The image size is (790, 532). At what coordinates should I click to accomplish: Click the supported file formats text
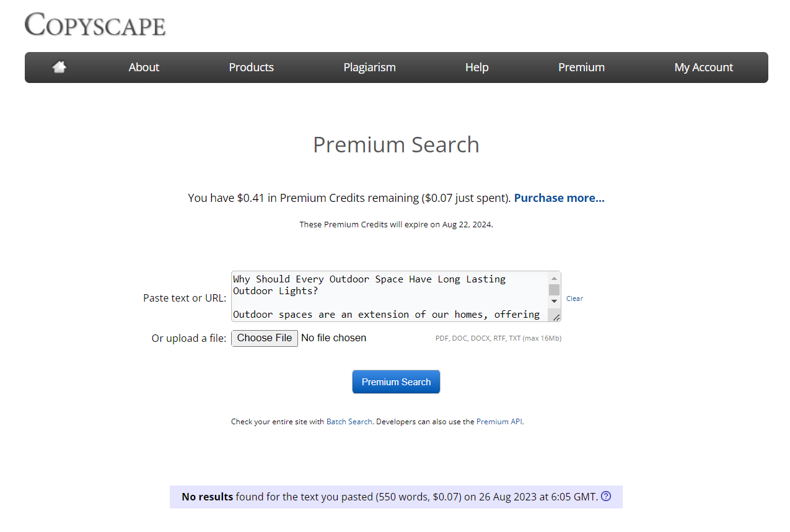click(x=498, y=338)
